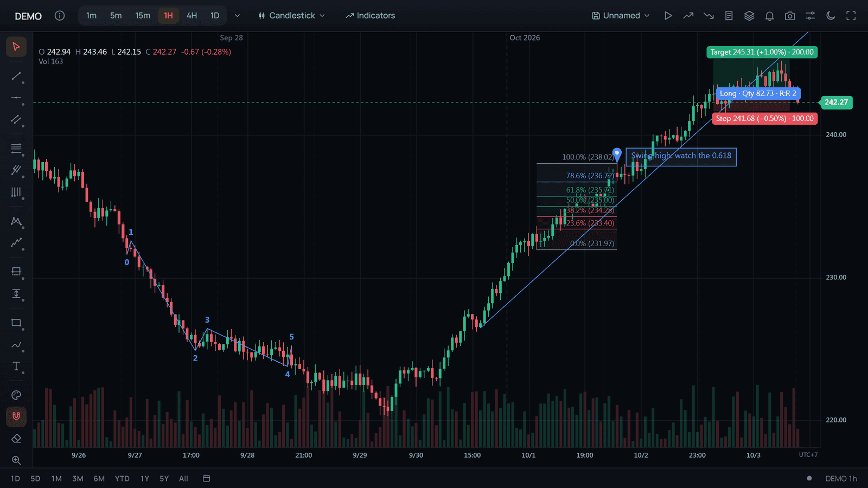Set range to YTD

click(x=122, y=479)
